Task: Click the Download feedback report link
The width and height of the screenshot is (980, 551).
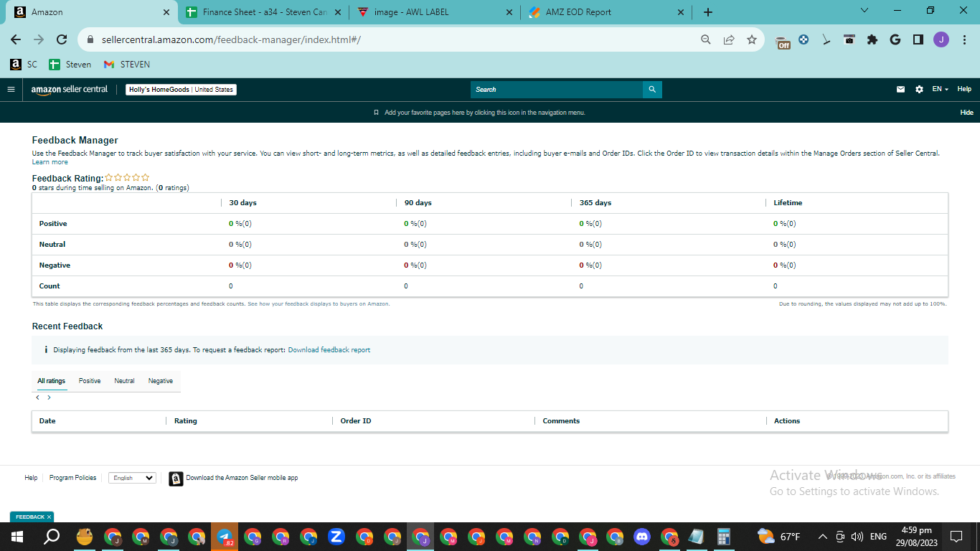Action: pos(329,350)
